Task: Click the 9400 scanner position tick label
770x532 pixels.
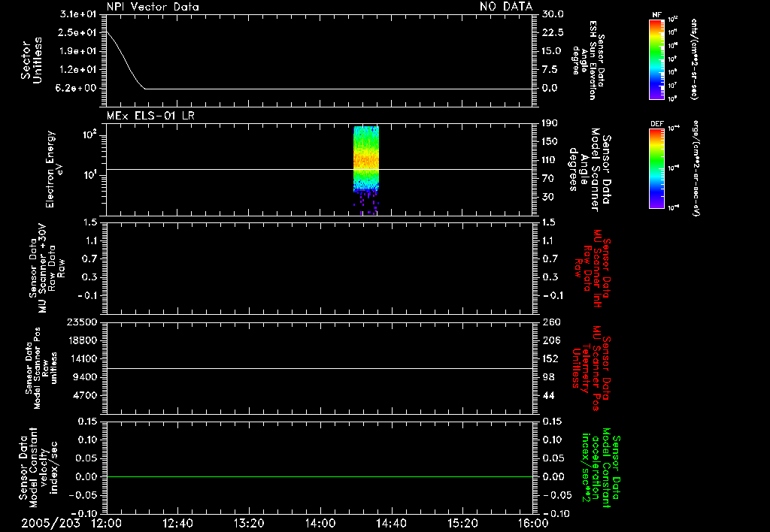Action: click(x=85, y=377)
